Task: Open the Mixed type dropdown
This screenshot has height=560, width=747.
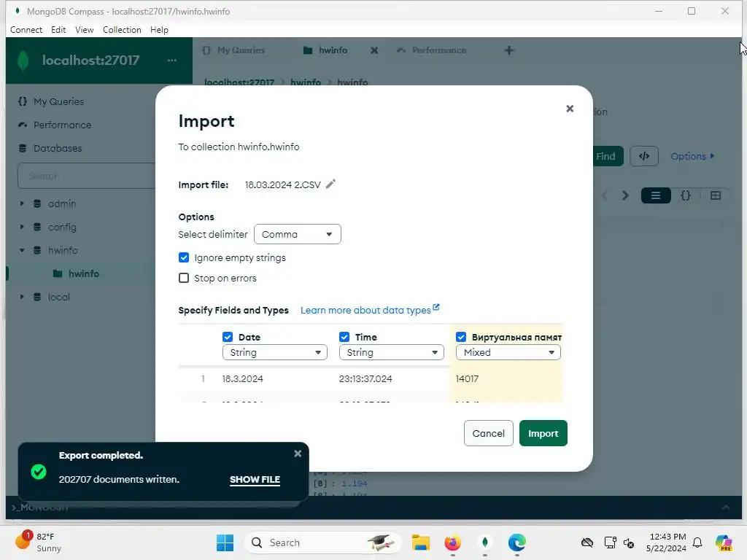Action: pos(508,352)
